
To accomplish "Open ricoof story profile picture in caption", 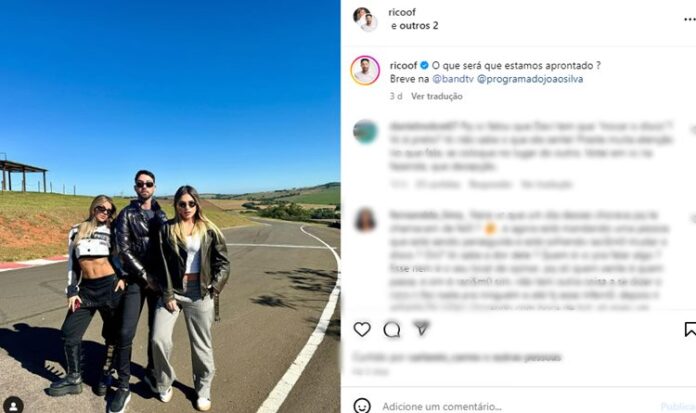I will point(365,70).
